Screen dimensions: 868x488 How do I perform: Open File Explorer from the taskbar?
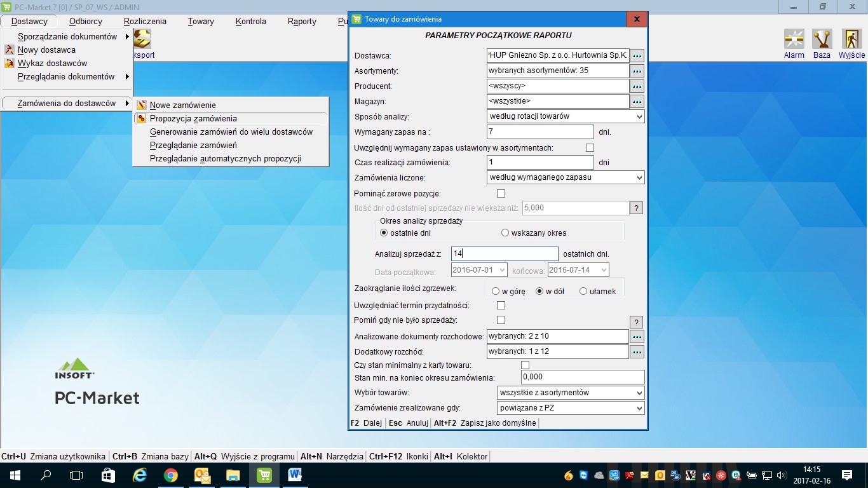pyautogui.click(x=233, y=475)
